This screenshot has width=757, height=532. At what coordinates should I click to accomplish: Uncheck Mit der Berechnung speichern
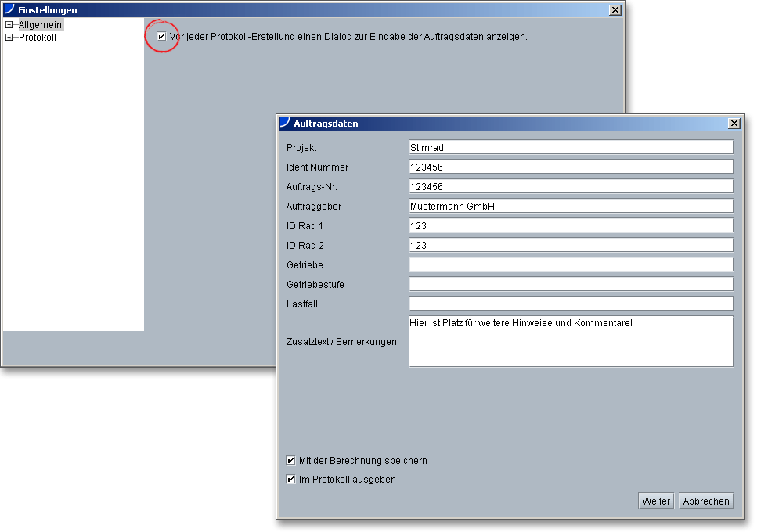point(291,461)
